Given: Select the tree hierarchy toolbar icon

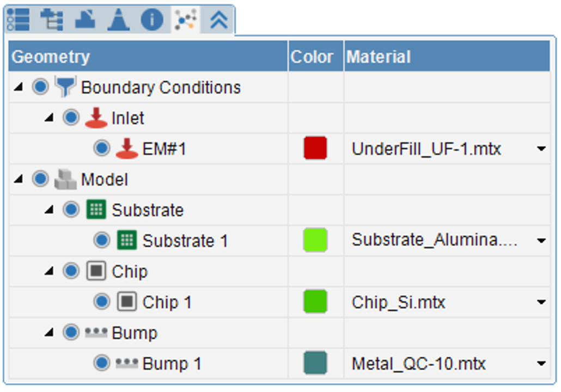Looking at the screenshot, I should coord(52,19).
